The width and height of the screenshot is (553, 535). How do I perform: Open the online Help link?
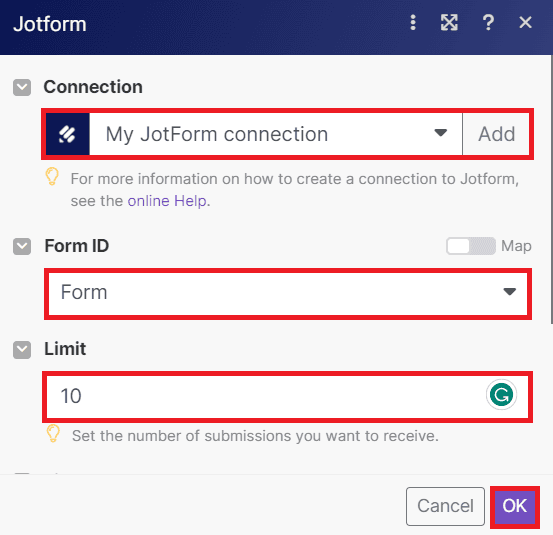(167, 201)
